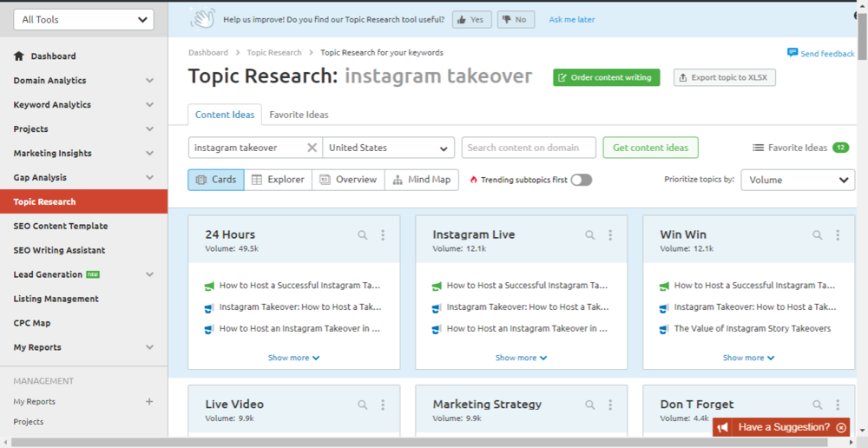The width and height of the screenshot is (868, 448).
Task: Switch to the Content Ideas tab
Action: 225,115
